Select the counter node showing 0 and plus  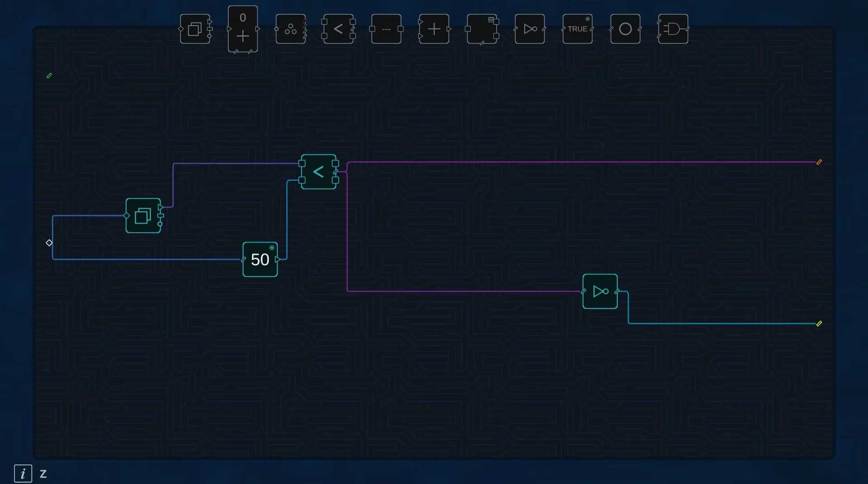tap(243, 29)
